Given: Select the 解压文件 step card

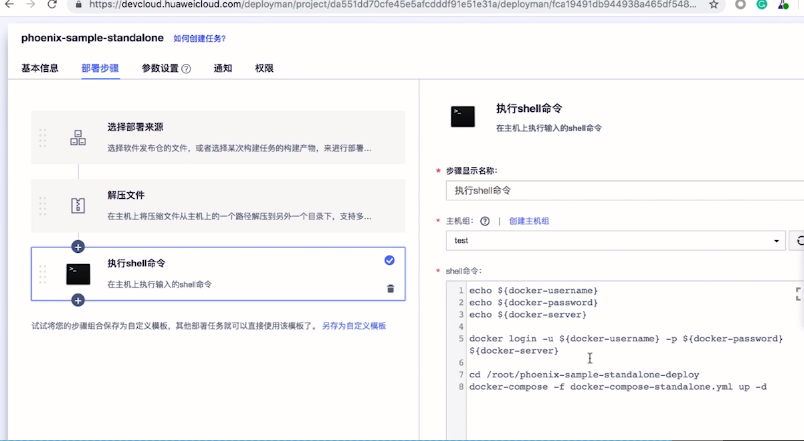Looking at the screenshot, I should tap(218, 206).
